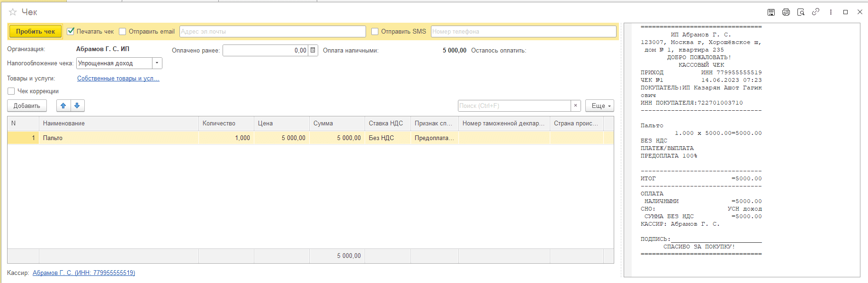Click the get link chain icon

click(815, 12)
